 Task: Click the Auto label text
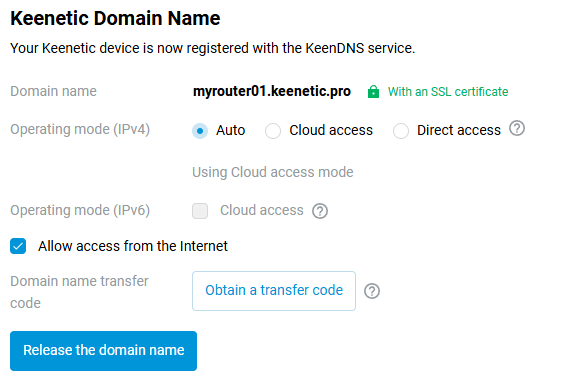(230, 130)
